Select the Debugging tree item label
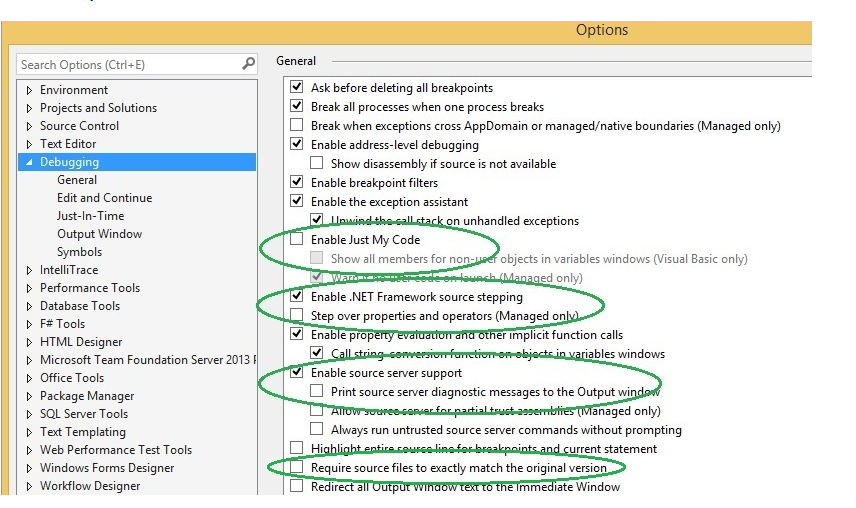Image resolution: width=856 pixels, height=508 pixels. (69, 162)
